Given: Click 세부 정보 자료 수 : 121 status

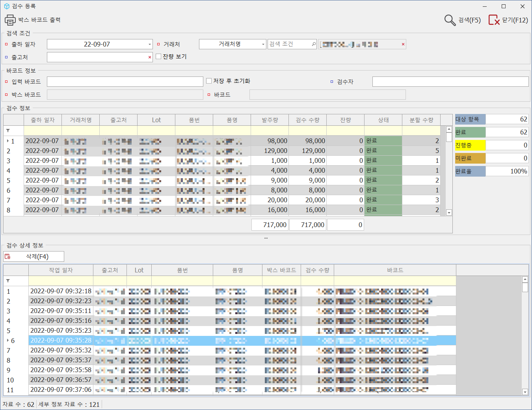Looking at the screenshot, I should click(69, 404).
